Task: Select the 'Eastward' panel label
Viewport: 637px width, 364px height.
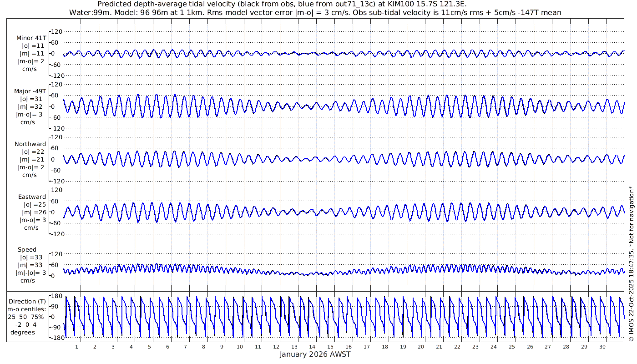Action: click(32, 197)
